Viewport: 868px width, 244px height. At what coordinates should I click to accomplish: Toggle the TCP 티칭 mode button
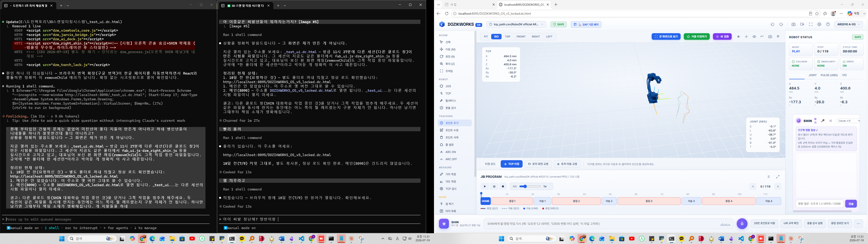(x=512, y=164)
